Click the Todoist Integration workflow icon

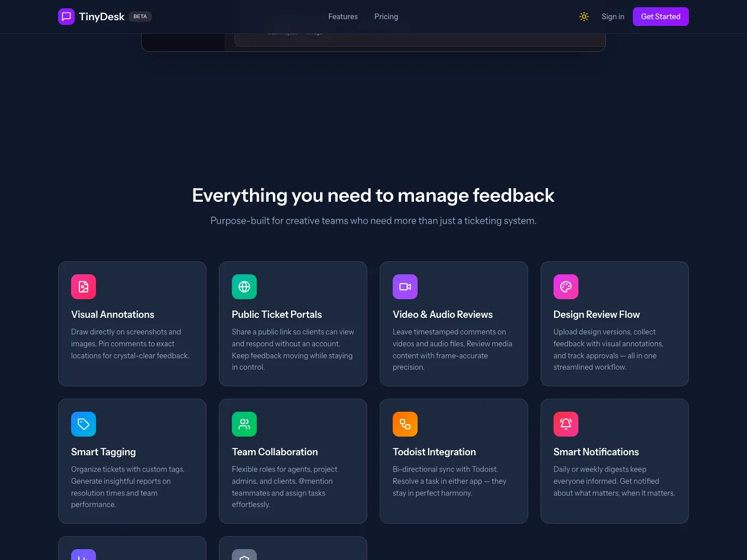405,424
